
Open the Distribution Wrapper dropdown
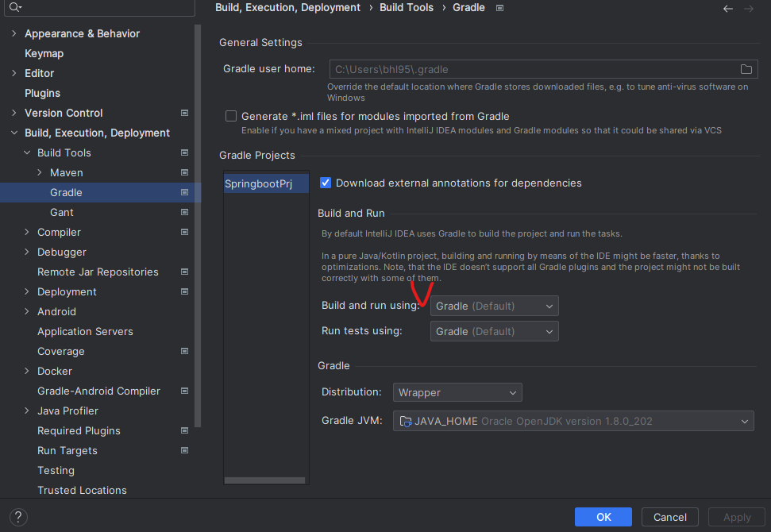click(457, 392)
